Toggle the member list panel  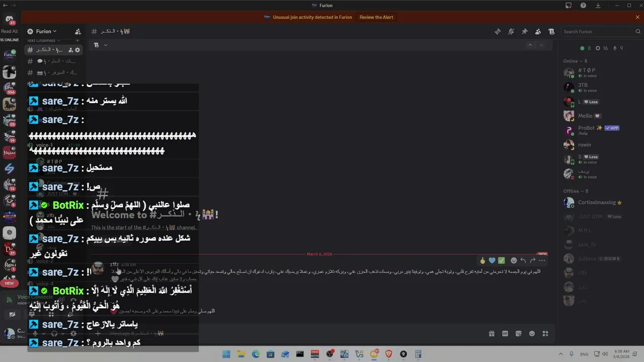[538, 31]
